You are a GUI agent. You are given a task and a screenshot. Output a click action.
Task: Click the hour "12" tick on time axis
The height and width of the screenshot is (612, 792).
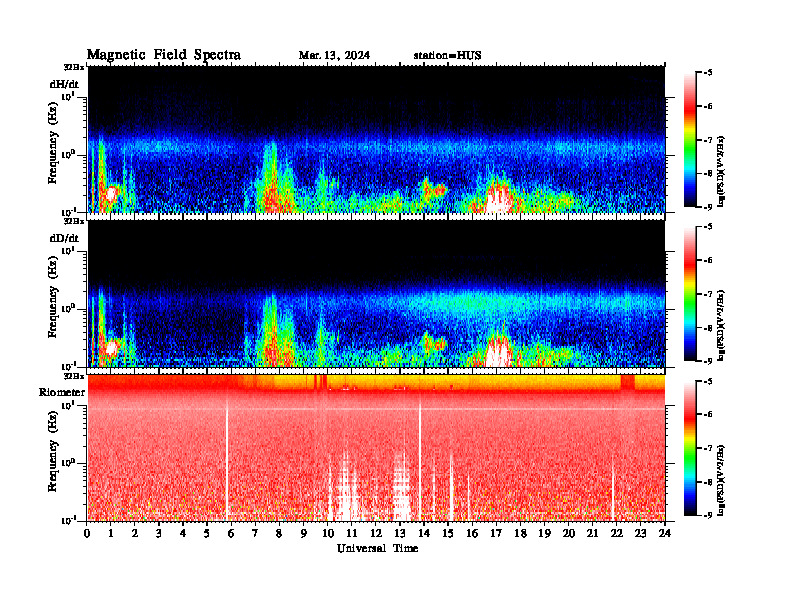click(376, 533)
